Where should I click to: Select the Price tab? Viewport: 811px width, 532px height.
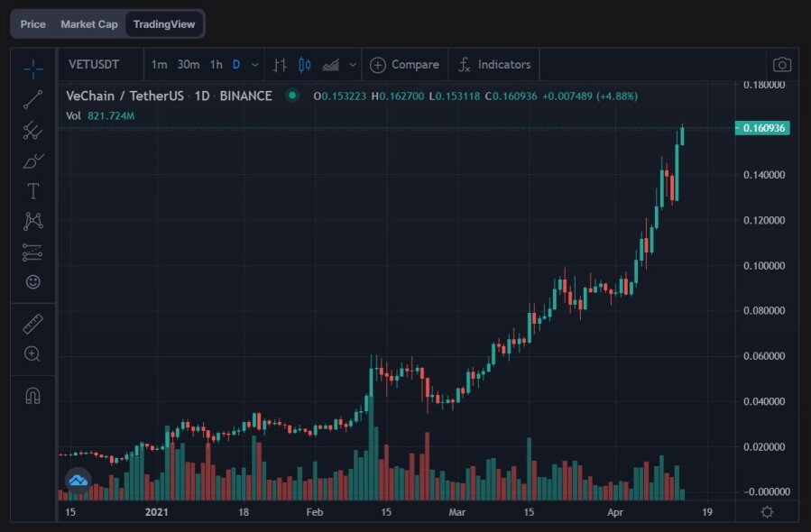(x=32, y=23)
